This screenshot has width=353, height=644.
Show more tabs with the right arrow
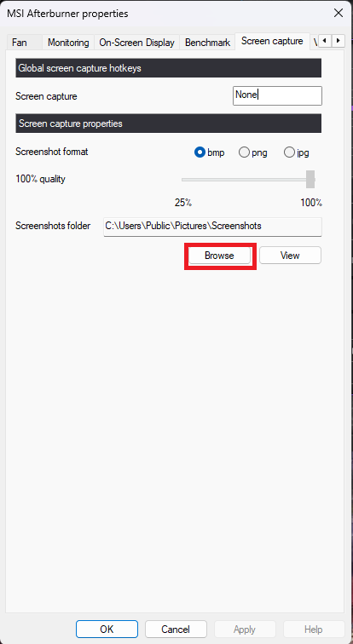click(x=339, y=41)
